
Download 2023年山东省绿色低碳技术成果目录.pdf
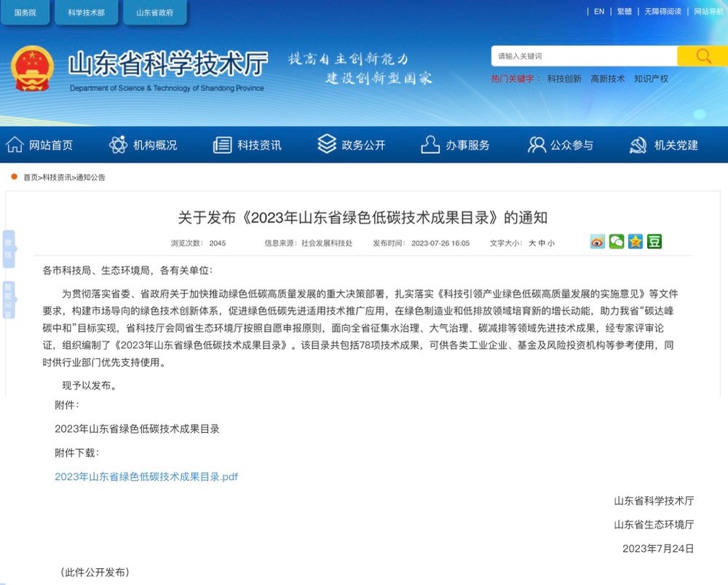pos(146,476)
